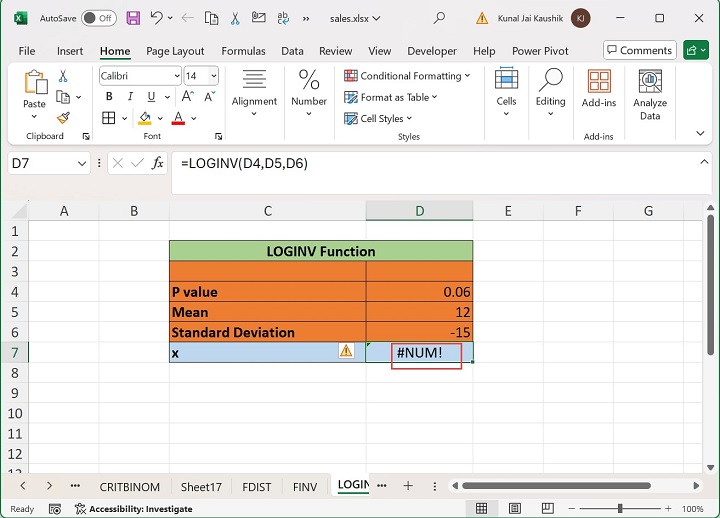Click the Cut scissors in quick access toolbar
Viewport: 720px width, 518px height.
(235, 18)
